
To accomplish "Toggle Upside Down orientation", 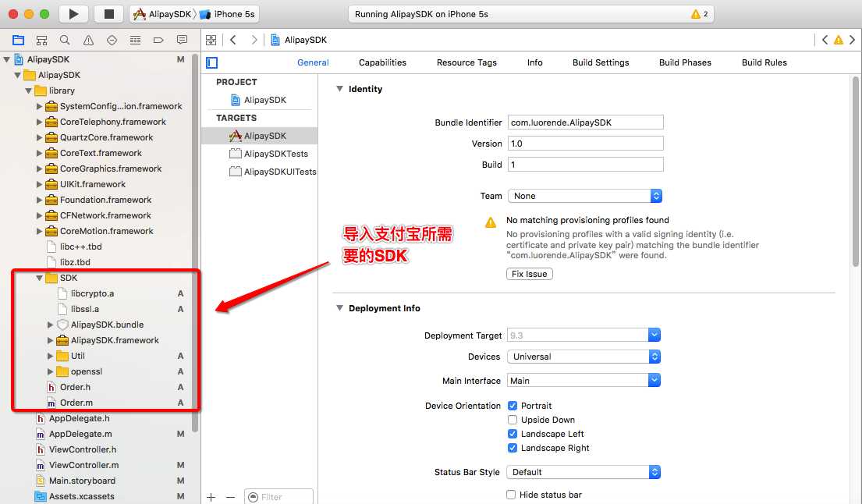I will point(513,420).
